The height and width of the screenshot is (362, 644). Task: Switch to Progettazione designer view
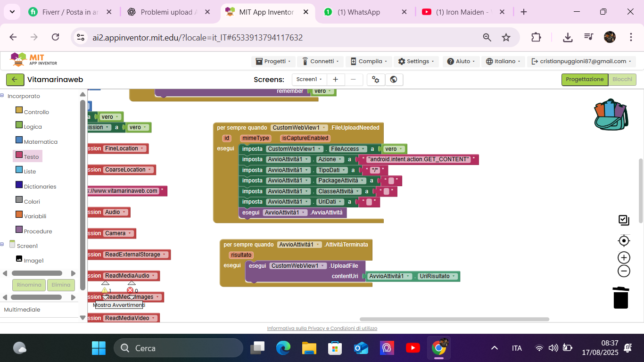[x=584, y=80]
